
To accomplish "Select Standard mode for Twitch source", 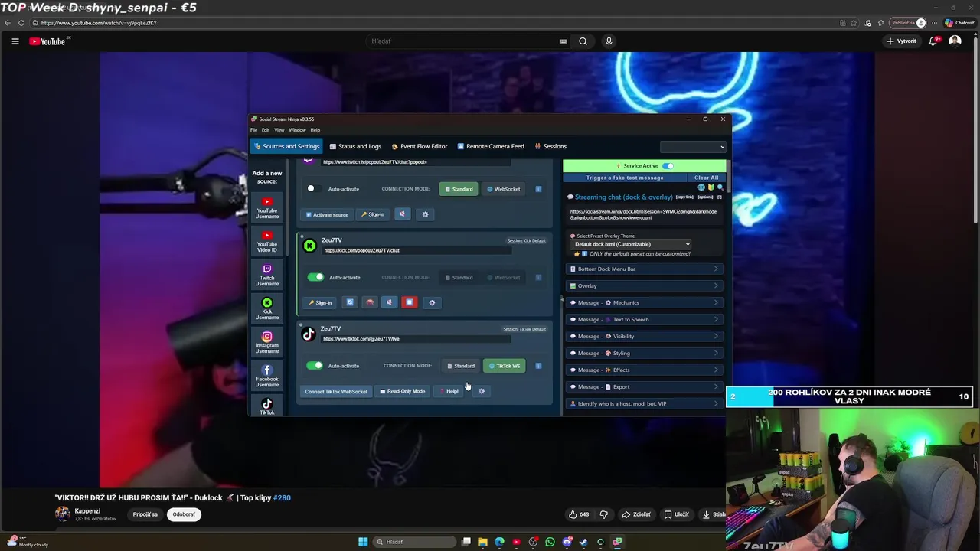I will tap(459, 189).
